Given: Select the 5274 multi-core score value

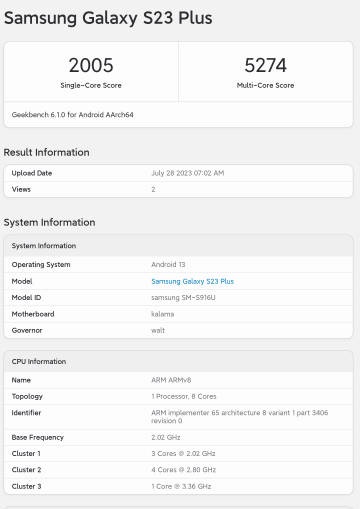Looking at the screenshot, I should coord(265,65).
